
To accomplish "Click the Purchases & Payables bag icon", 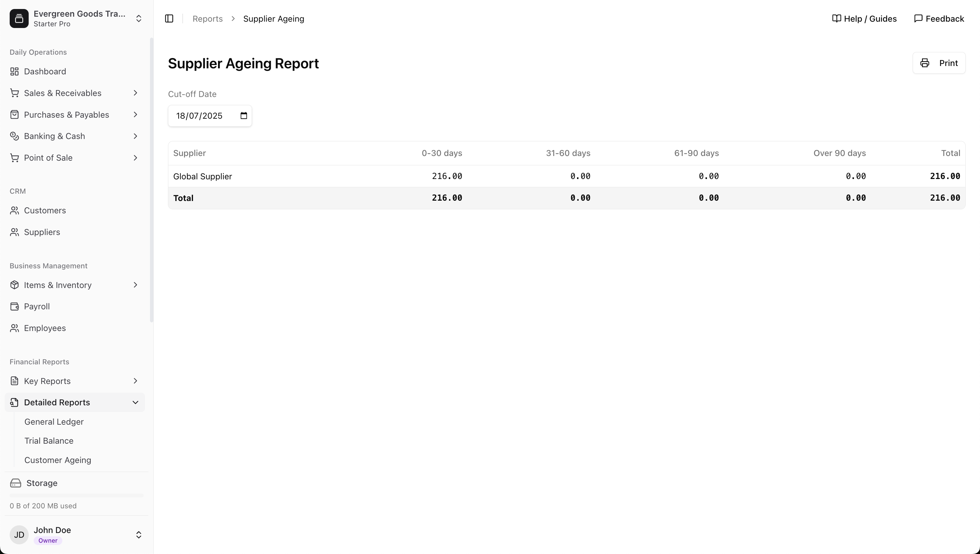I will [x=14, y=115].
